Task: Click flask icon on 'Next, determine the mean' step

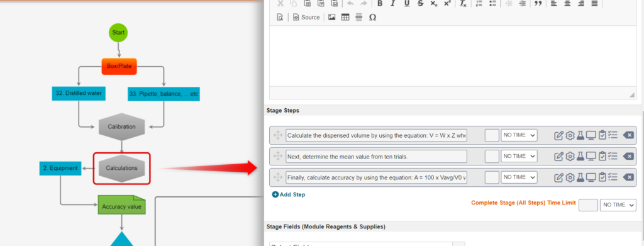Action: (x=580, y=156)
